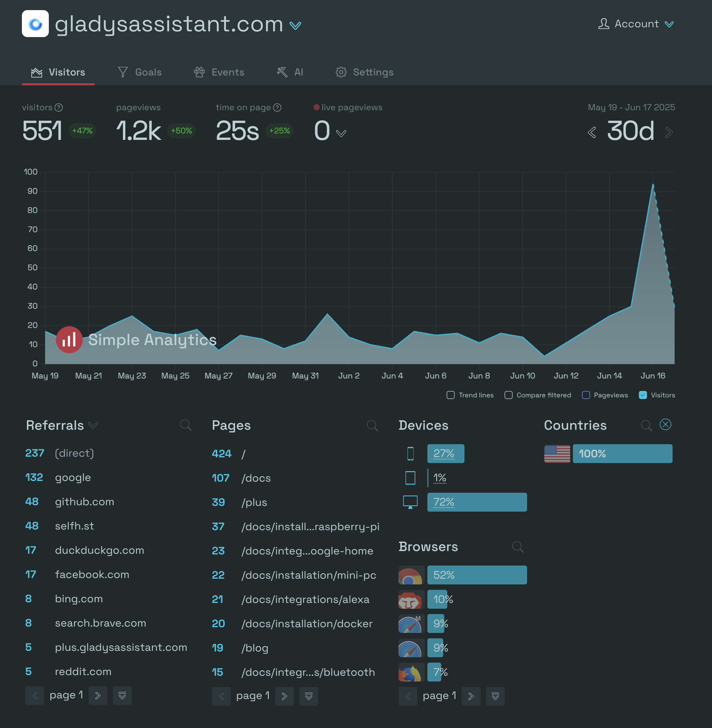Click the visitors help question icon
The height and width of the screenshot is (728, 712).
pyautogui.click(x=59, y=108)
